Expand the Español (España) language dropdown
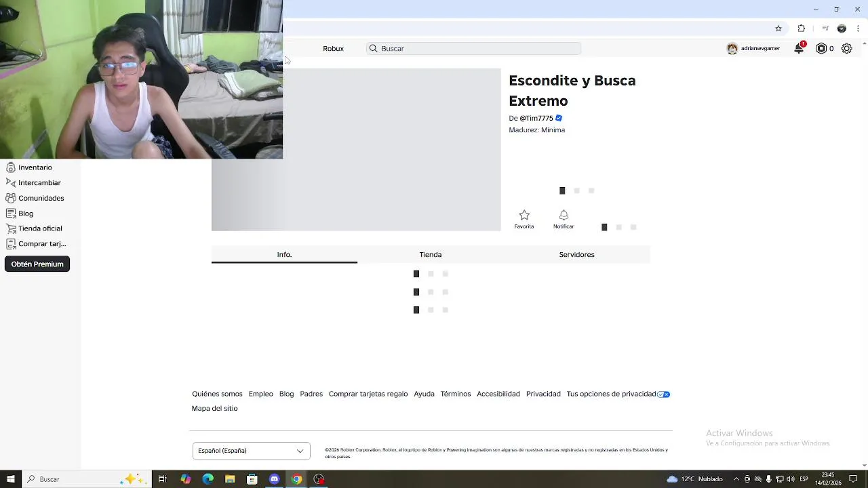The width and height of the screenshot is (868, 488). coord(252,451)
